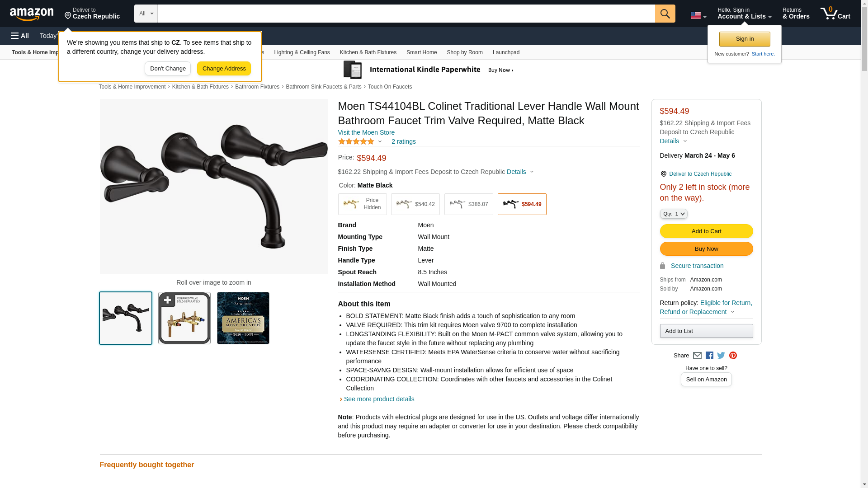
Task: Click the Add to Cart button
Action: pyautogui.click(x=706, y=231)
